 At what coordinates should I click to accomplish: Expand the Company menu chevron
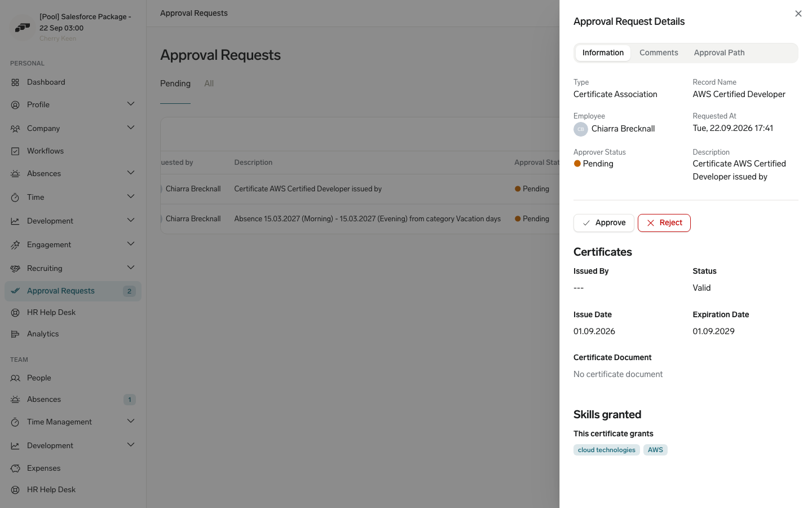(x=131, y=128)
